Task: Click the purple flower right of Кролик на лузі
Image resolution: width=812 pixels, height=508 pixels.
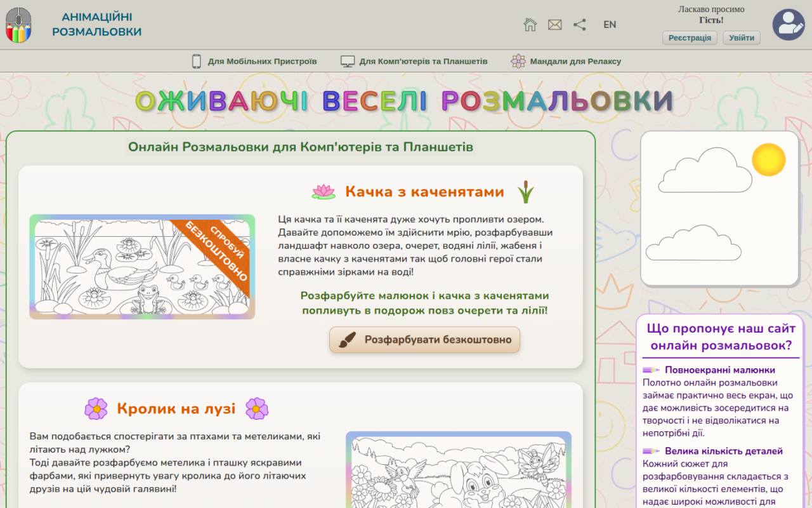Action: pyautogui.click(x=257, y=409)
